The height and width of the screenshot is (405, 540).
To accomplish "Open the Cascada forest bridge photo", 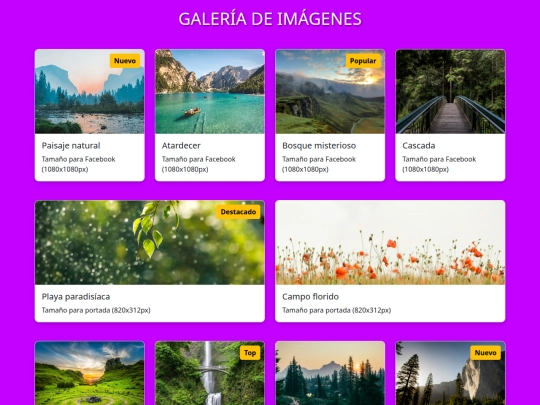I will (x=450, y=92).
